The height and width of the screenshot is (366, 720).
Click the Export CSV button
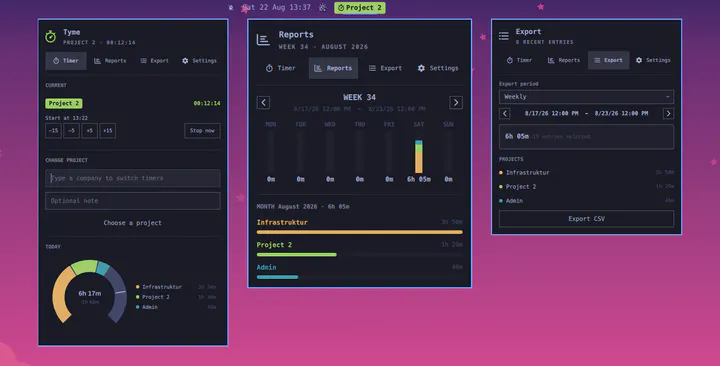pyautogui.click(x=586, y=219)
